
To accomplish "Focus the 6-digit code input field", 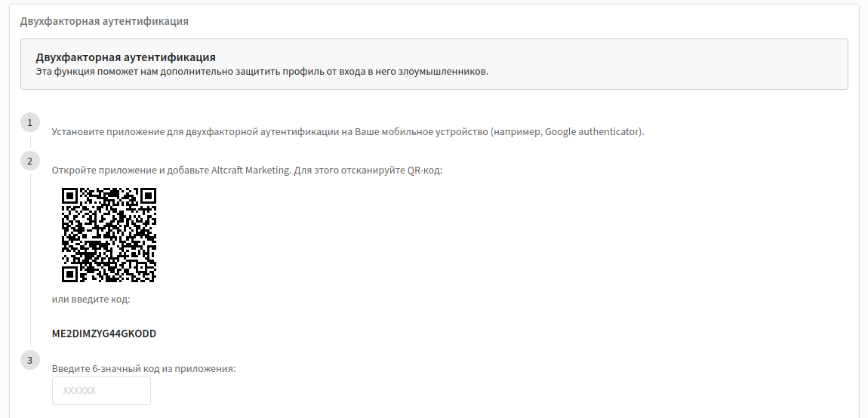I will click(101, 391).
